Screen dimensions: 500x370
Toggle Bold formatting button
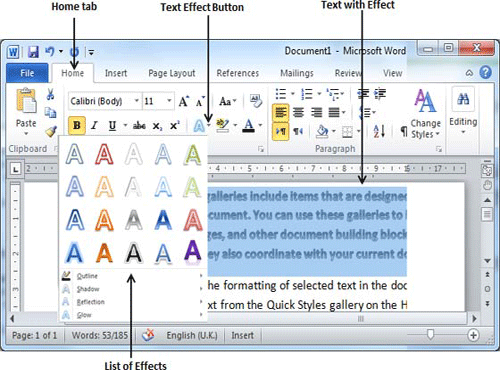[77, 126]
